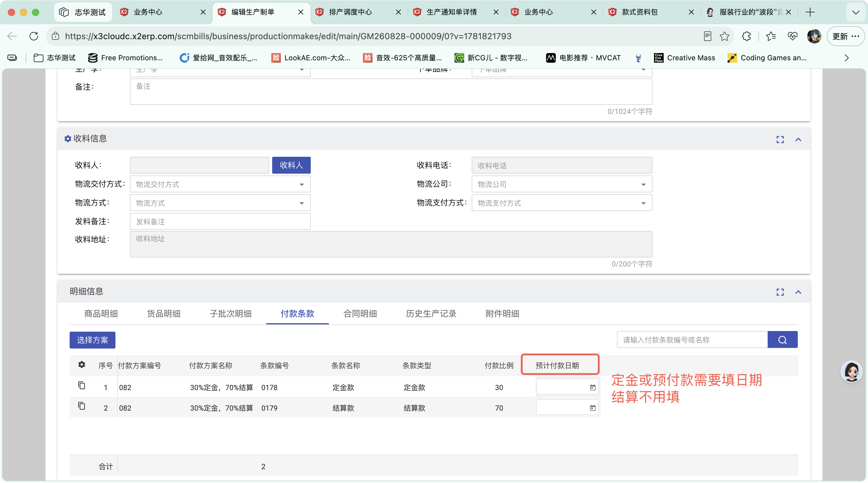
Task: Switch to 子批次明细 tab
Action: 231,314
